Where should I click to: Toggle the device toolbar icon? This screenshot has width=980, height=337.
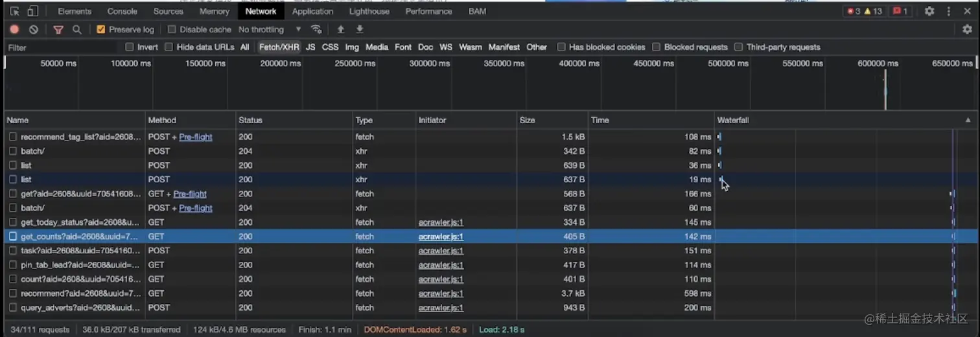32,11
